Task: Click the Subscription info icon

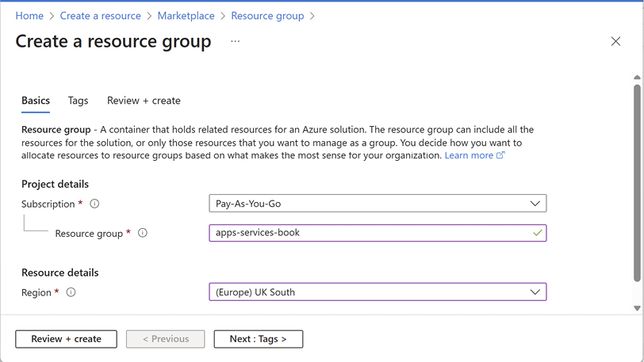Action: [94, 204]
